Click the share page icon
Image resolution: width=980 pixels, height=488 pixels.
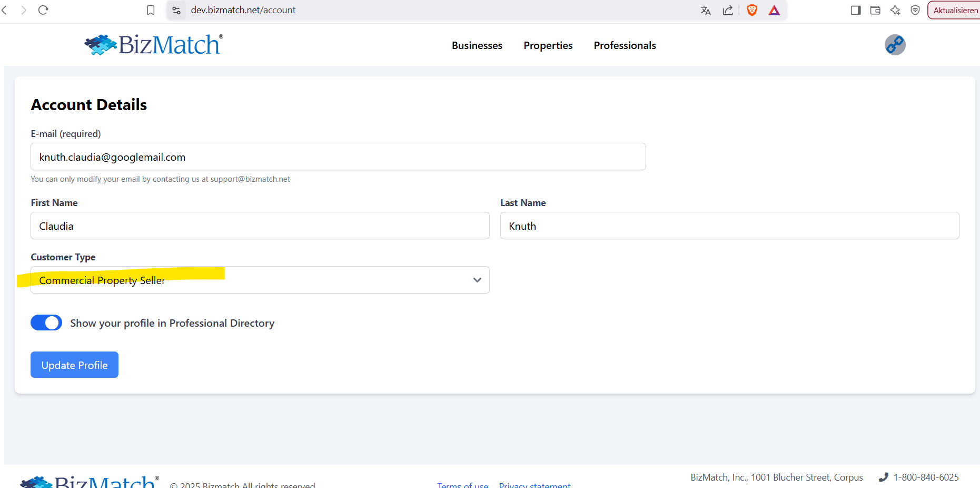728,10
